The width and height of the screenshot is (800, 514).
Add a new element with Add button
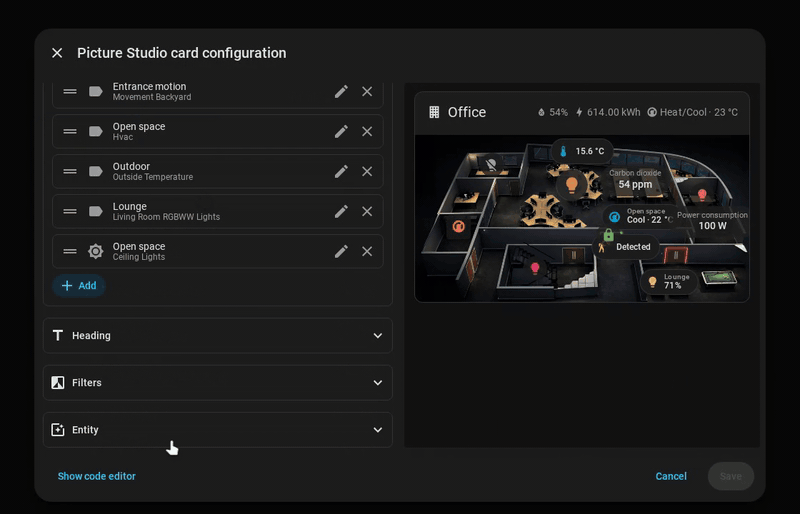(79, 286)
